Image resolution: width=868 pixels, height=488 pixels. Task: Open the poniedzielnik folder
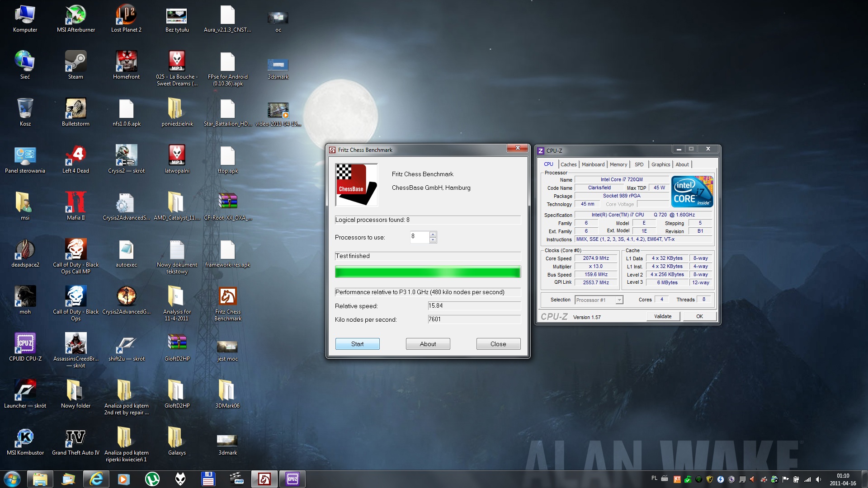coord(177,113)
